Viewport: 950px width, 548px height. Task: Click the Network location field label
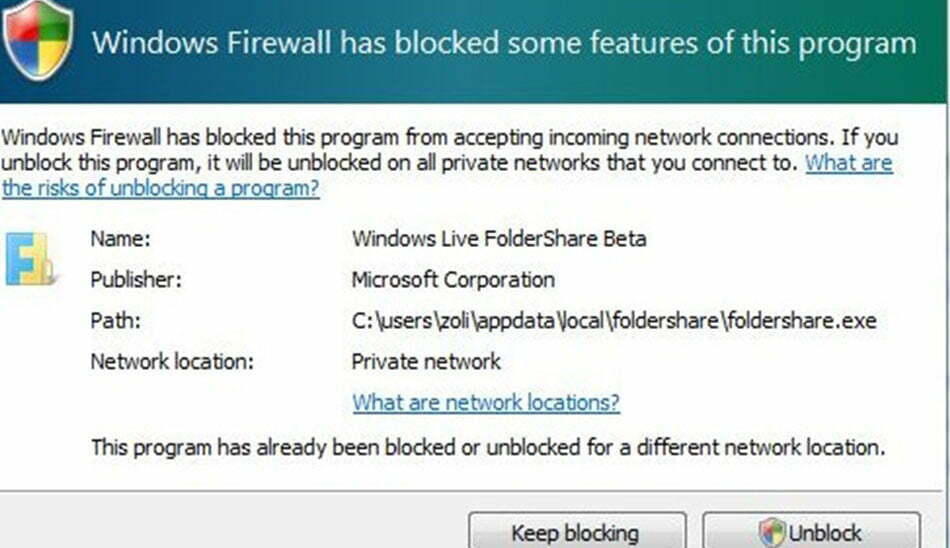pos(172,361)
